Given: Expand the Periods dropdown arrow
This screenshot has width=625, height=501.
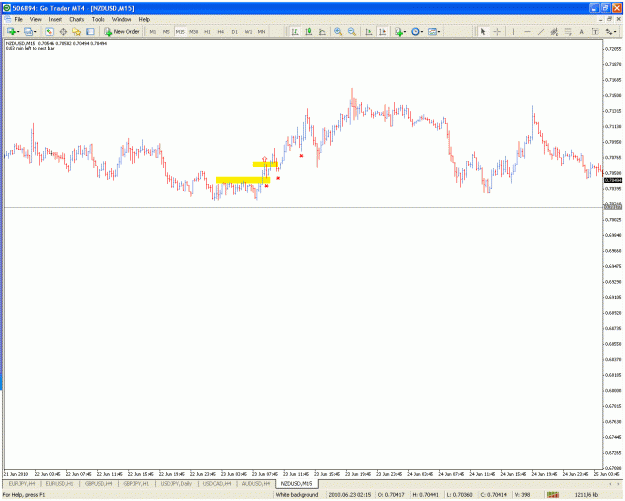Looking at the screenshot, I should (x=422, y=31).
